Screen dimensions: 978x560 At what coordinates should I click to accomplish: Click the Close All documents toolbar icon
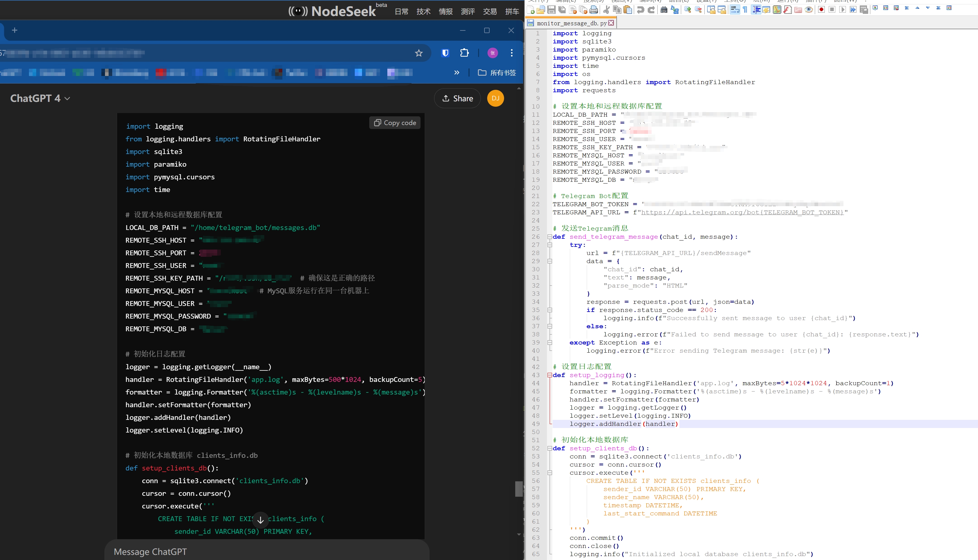(x=583, y=10)
